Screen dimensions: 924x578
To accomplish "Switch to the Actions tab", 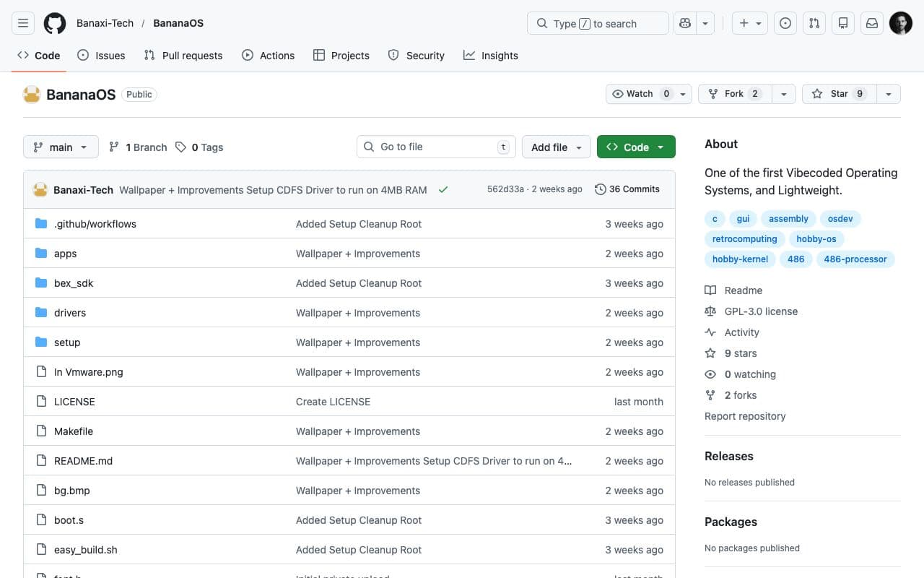I will pos(268,55).
